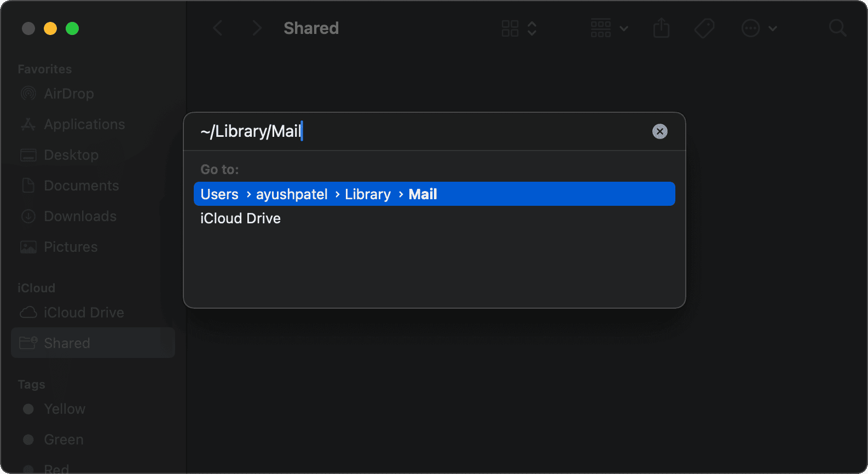Switch view mode with icon view selector
Image resolution: width=868 pixels, height=474 pixels.
[518, 28]
